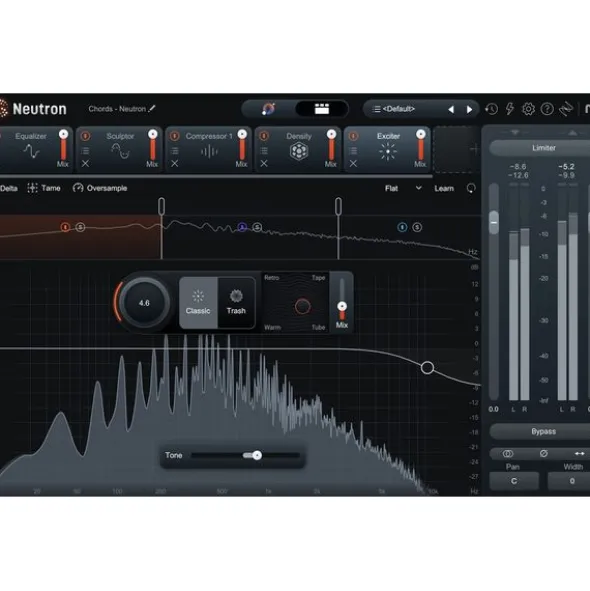Viewport: 590px width, 591px height.
Task: Open the undo history clock icon
Action: pos(492,109)
